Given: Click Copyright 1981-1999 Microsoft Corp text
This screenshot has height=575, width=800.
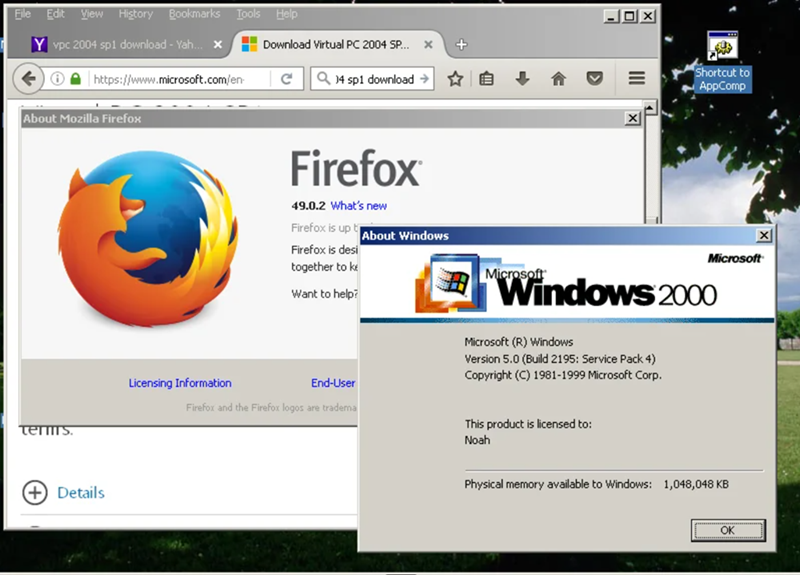Looking at the screenshot, I should tap(563, 375).
